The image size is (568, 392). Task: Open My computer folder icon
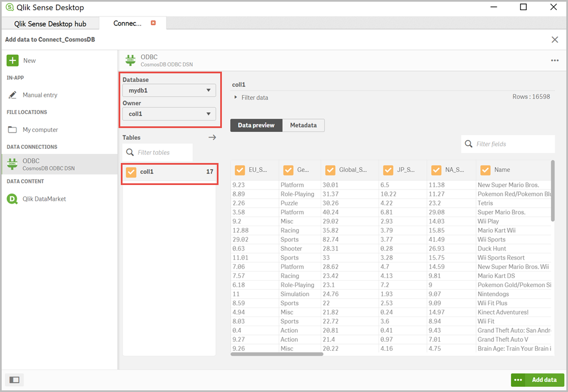tap(12, 130)
